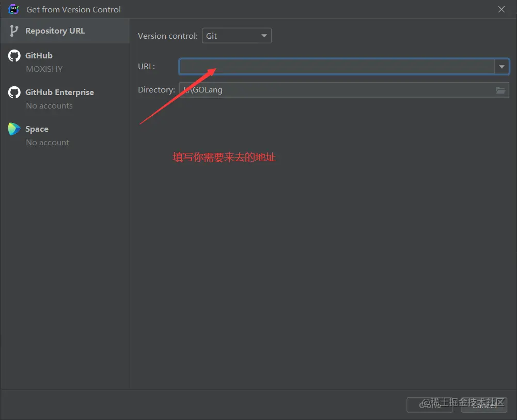Open the Space section

click(65, 135)
